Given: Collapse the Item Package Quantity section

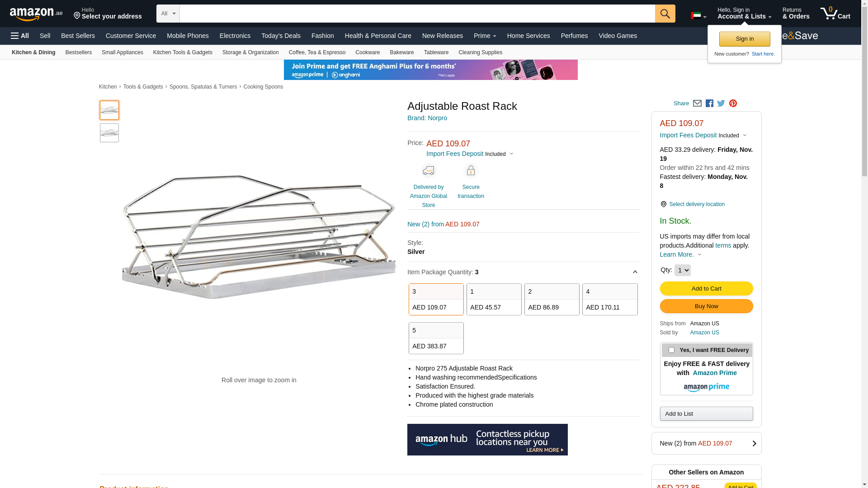Looking at the screenshot, I should pos(635,272).
